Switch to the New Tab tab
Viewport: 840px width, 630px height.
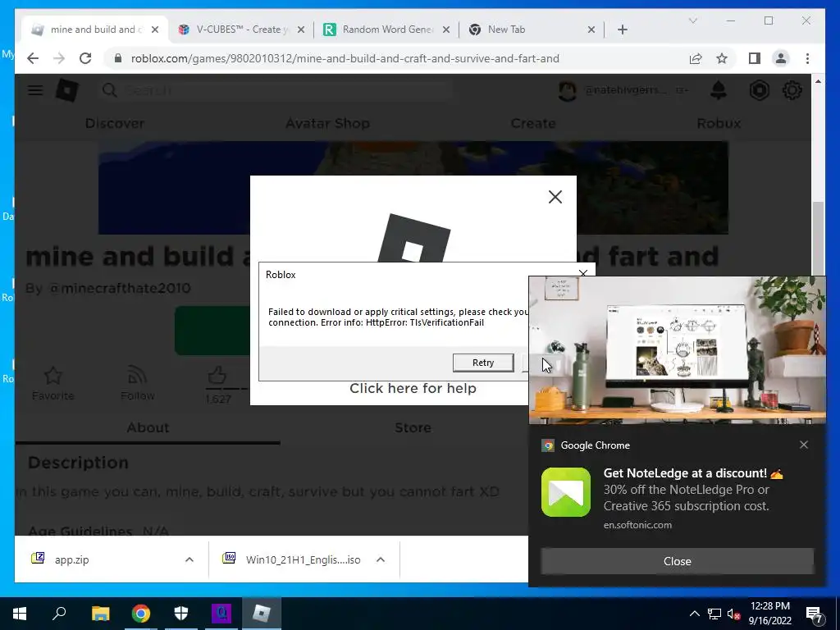532,30
